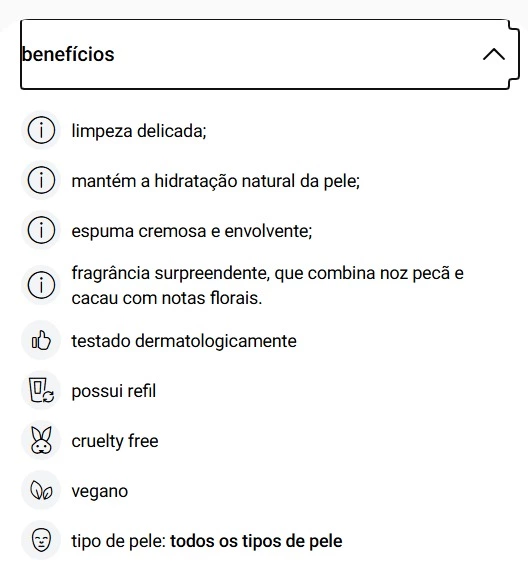Click bold text todos os tipos de pele
Image resolution: width=528 pixels, height=576 pixels.
[256, 541]
